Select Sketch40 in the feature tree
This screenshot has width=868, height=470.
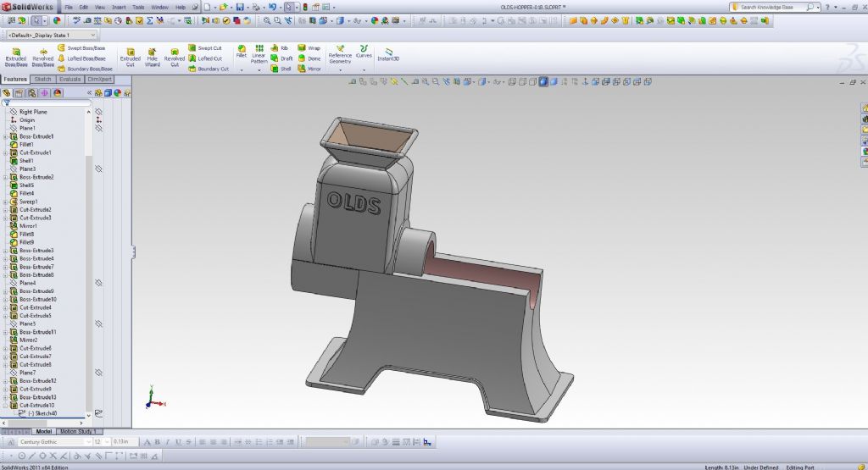point(42,413)
